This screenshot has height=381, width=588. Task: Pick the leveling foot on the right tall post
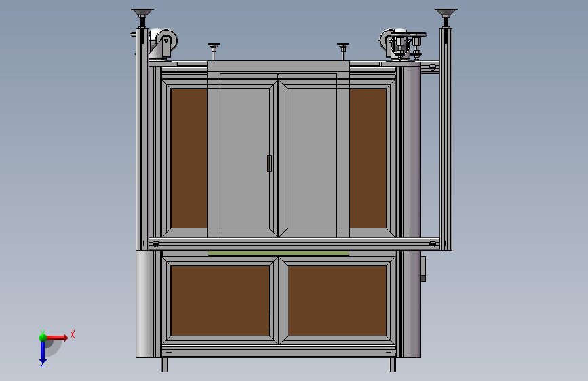tap(446, 18)
